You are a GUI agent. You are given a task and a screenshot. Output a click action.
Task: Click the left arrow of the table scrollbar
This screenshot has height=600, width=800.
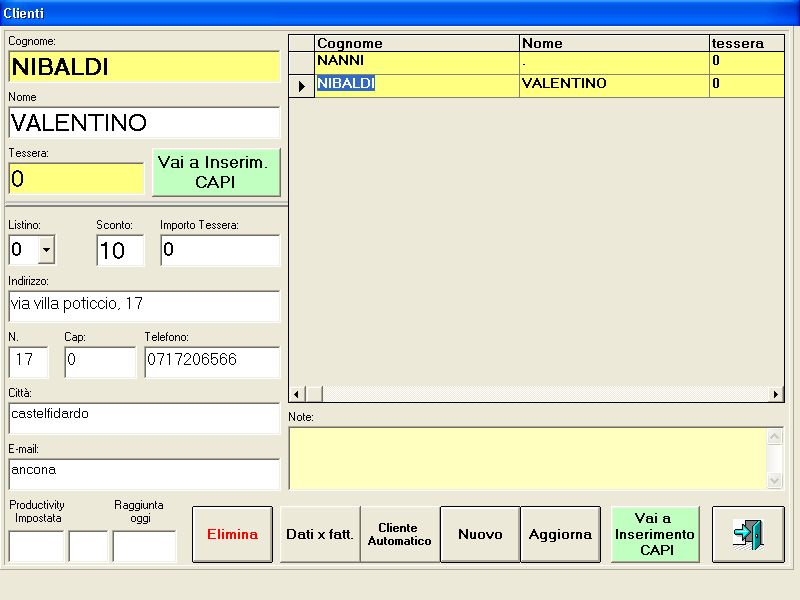point(297,394)
